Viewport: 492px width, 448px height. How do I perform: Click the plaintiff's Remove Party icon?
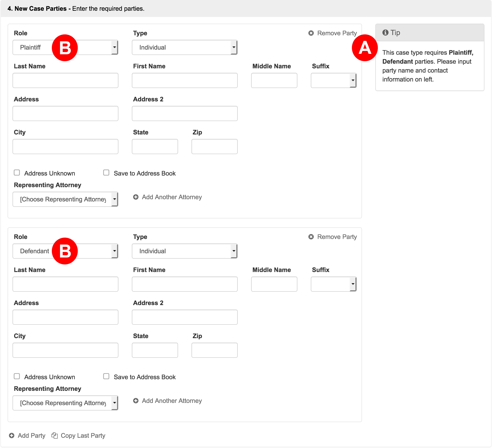[311, 33]
